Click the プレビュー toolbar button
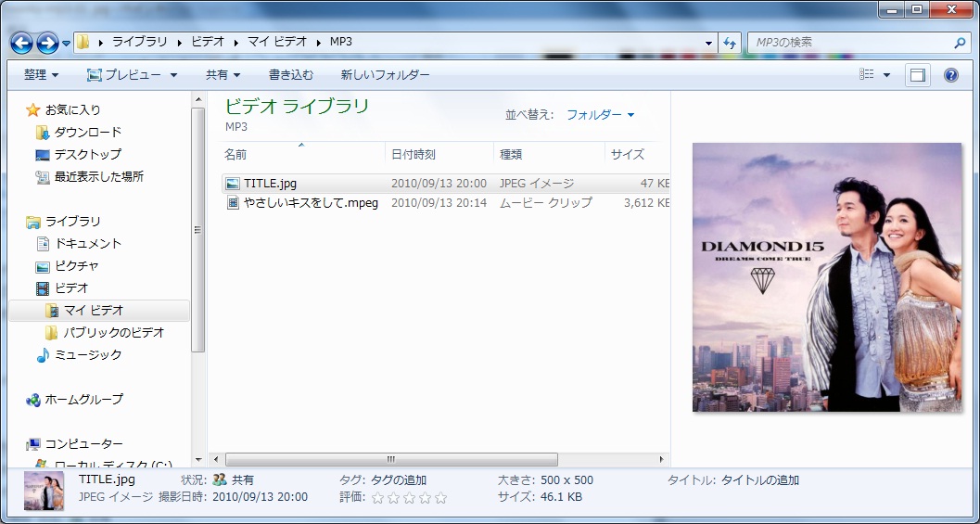The image size is (980, 524). click(123, 75)
